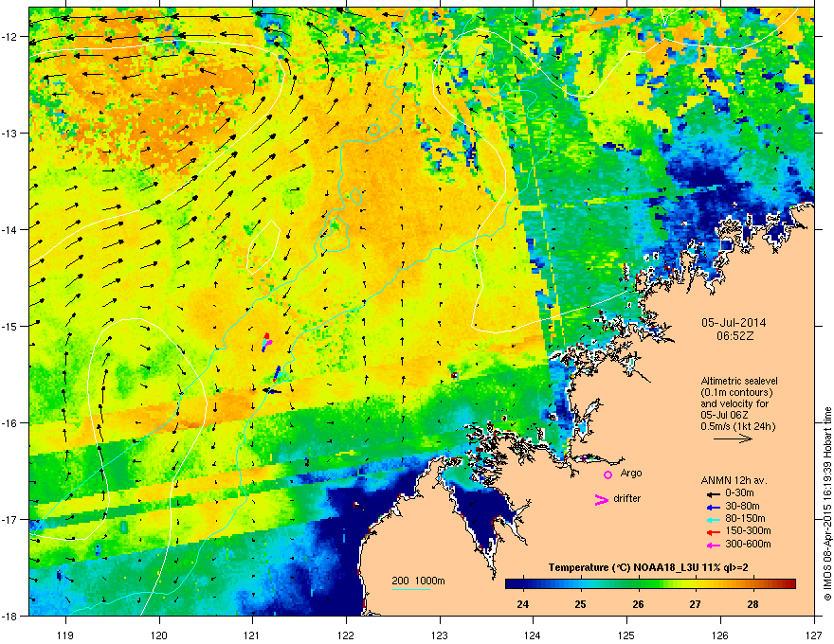
Task: Click the "80-150m" depth label
Action: pyautogui.click(x=745, y=518)
